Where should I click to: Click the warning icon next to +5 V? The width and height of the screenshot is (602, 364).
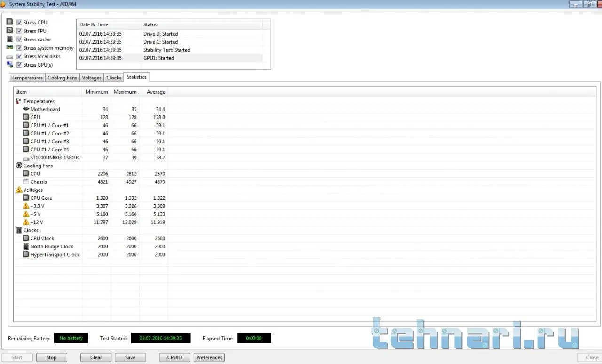pos(26,214)
